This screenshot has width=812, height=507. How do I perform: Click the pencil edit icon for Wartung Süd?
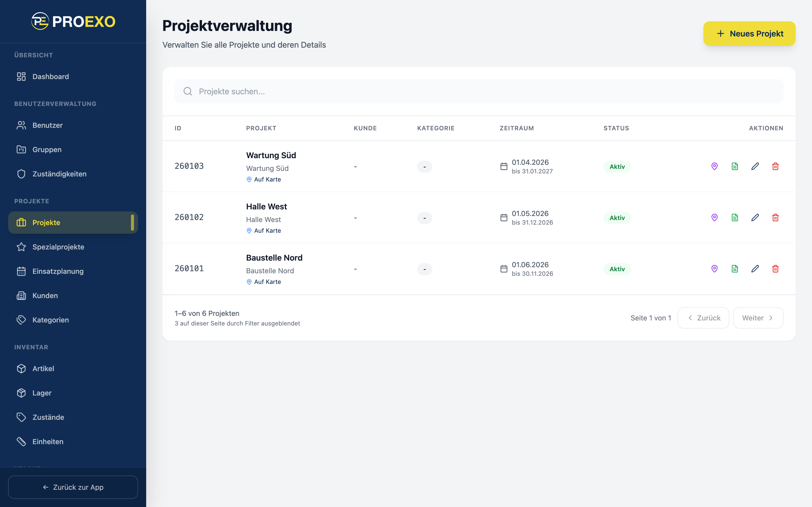[x=755, y=166]
